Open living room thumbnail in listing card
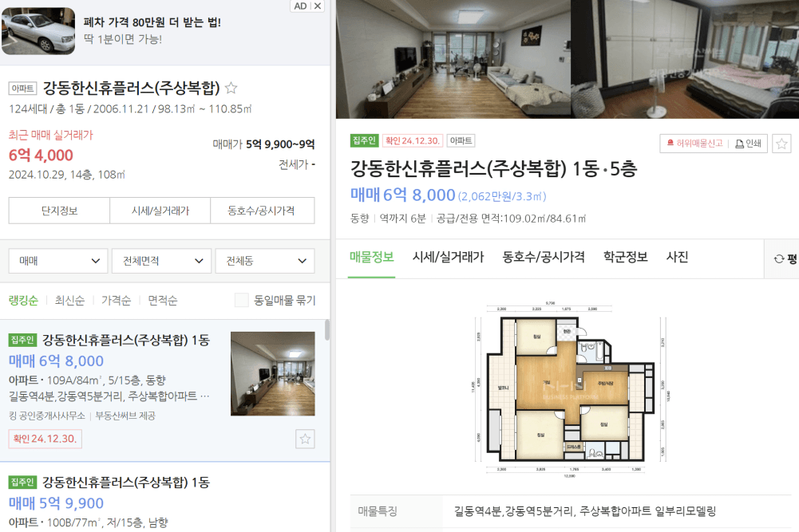The height and width of the screenshot is (532, 799). pos(273,373)
